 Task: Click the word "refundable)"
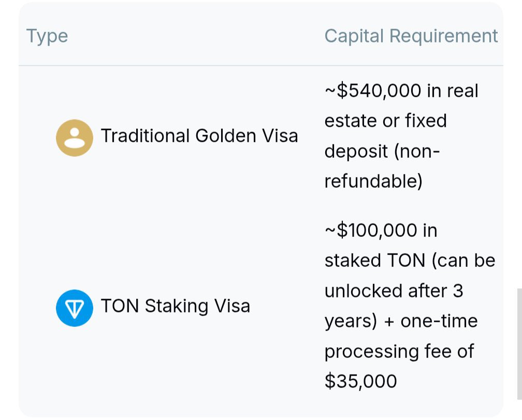click(x=373, y=182)
